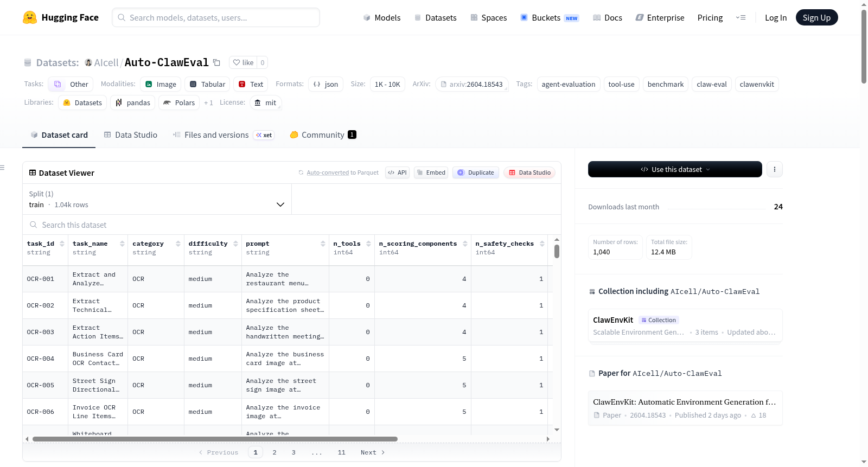Select the json format tag
Viewport: 868px width, 467px height.
point(325,84)
